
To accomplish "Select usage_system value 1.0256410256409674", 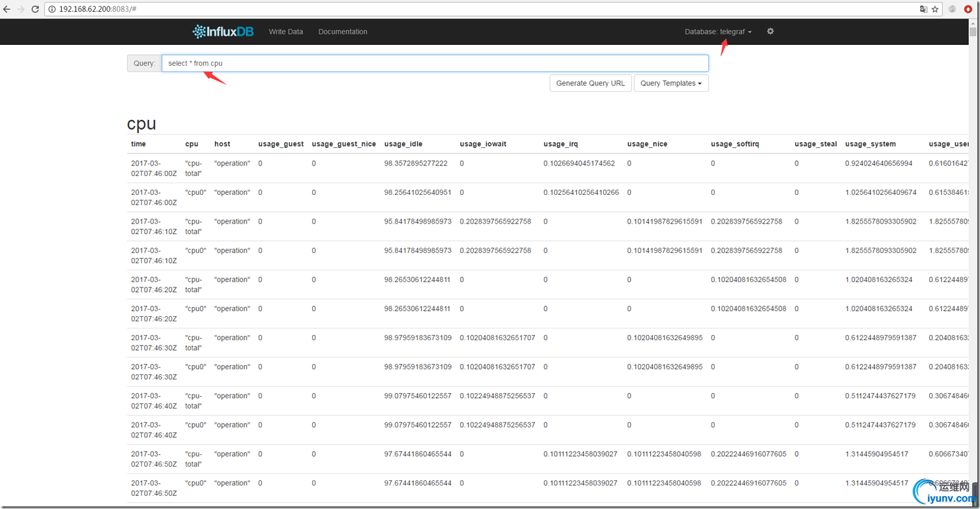I will (x=881, y=193).
